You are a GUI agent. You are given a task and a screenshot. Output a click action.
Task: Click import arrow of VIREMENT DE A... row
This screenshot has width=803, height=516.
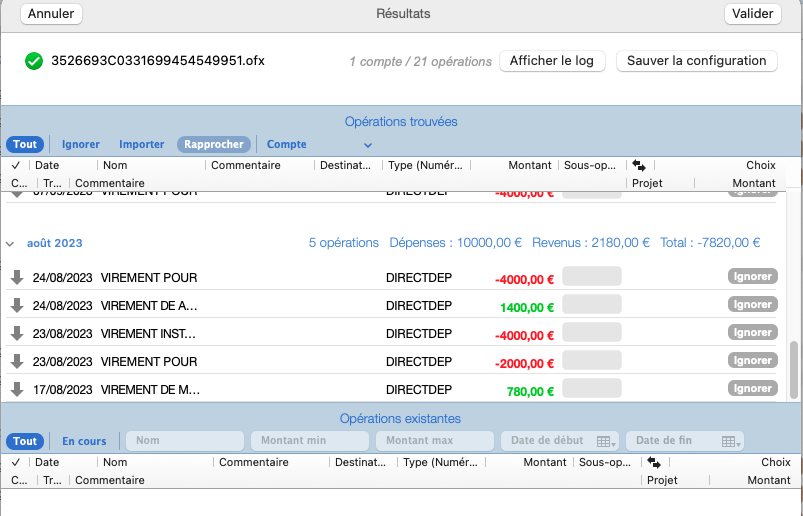(x=17, y=305)
